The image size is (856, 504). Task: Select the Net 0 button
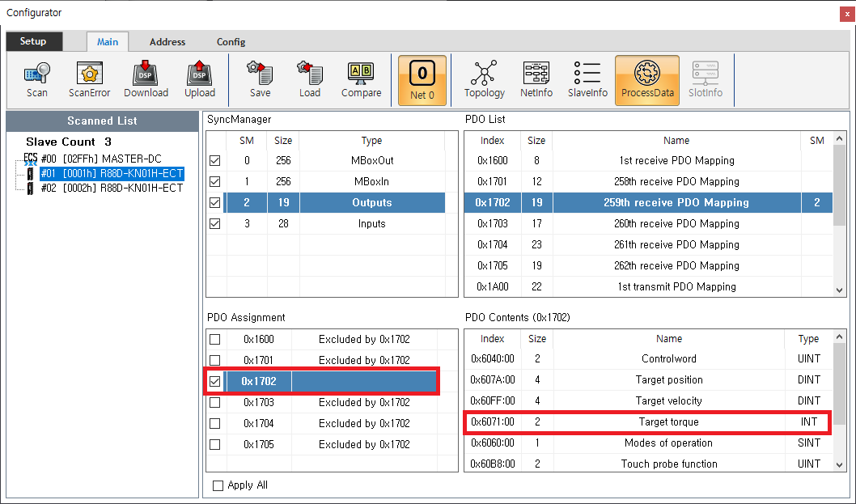(422, 80)
